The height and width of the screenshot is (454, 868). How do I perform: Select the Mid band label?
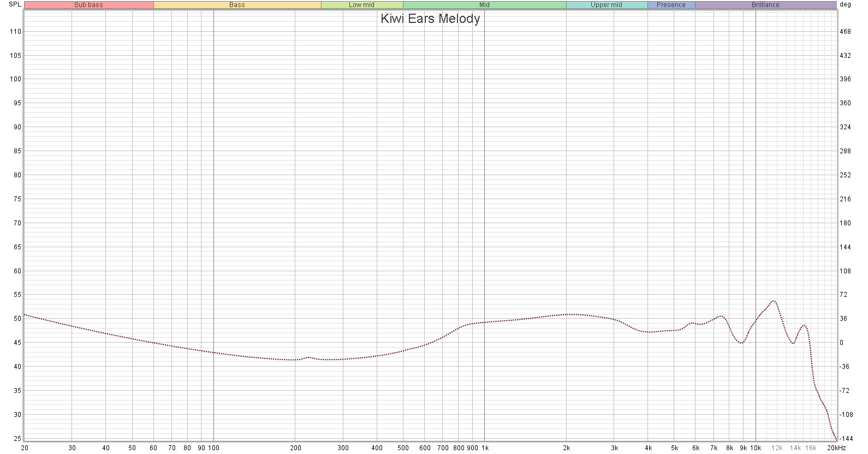[x=484, y=5]
